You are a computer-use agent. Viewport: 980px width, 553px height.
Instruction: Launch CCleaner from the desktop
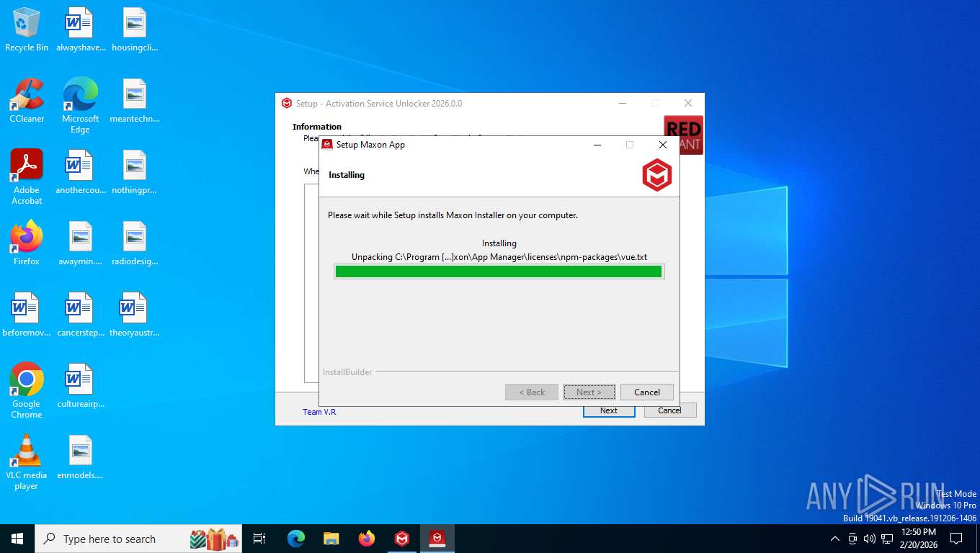(27, 101)
